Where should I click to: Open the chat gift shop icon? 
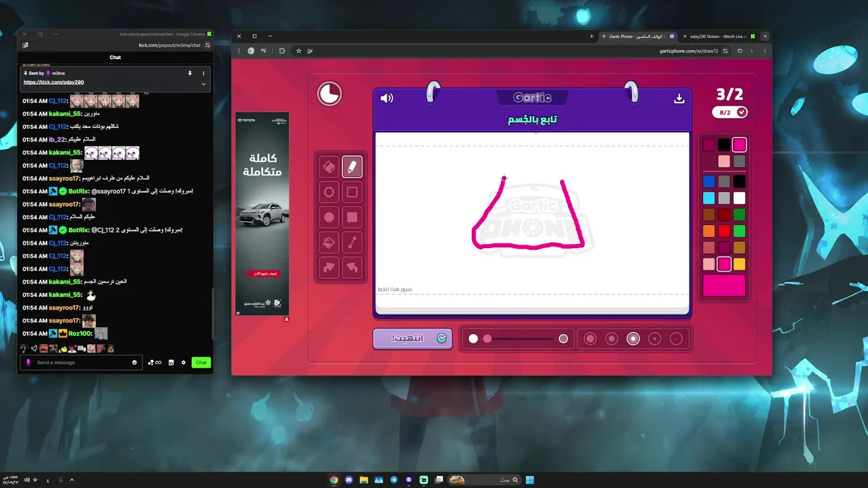pyautogui.click(x=171, y=363)
